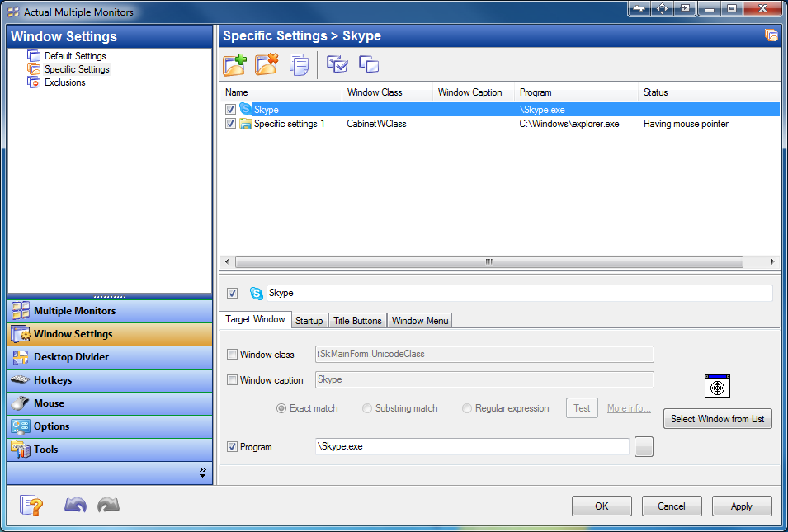
Task: Switch to the Target Window tab
Action: pyautogui.click(x=255, y=319)
